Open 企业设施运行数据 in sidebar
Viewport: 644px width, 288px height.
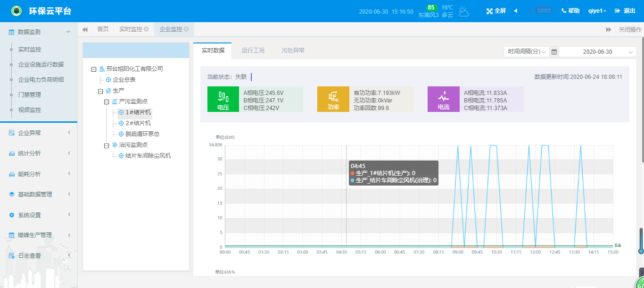click(x=41, y=64)
